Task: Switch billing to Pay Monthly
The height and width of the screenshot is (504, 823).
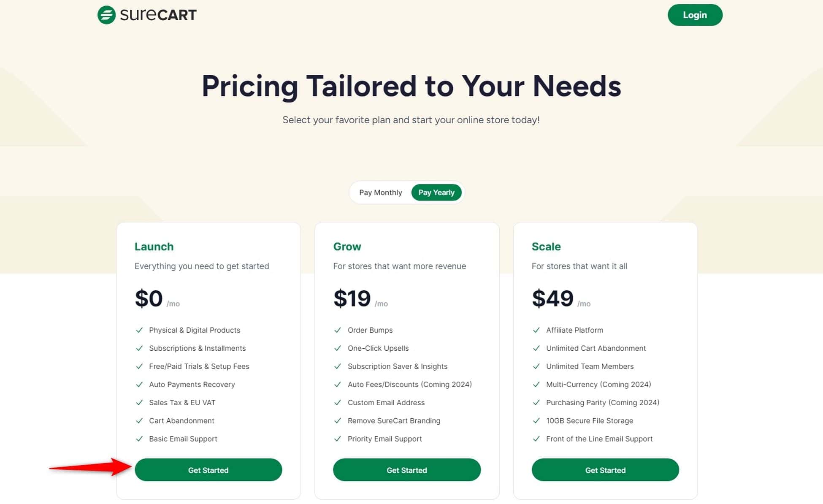Action: coord(380,192)
